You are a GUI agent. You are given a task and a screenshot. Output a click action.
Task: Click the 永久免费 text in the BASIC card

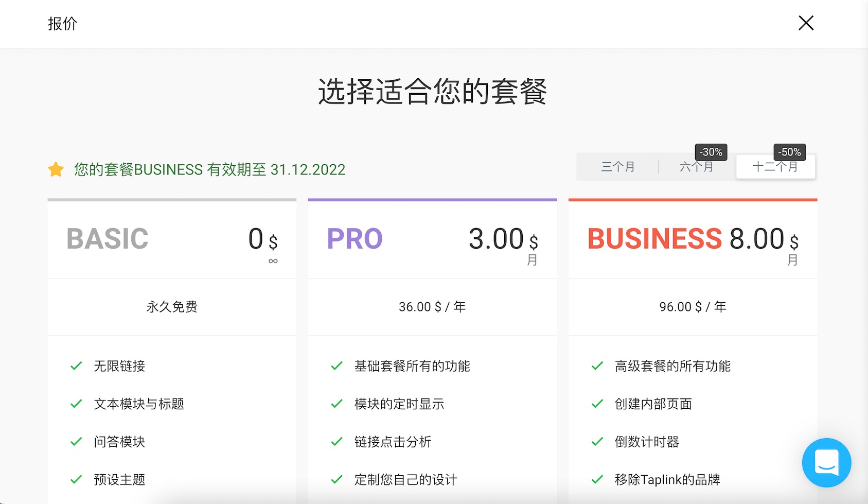172,307
